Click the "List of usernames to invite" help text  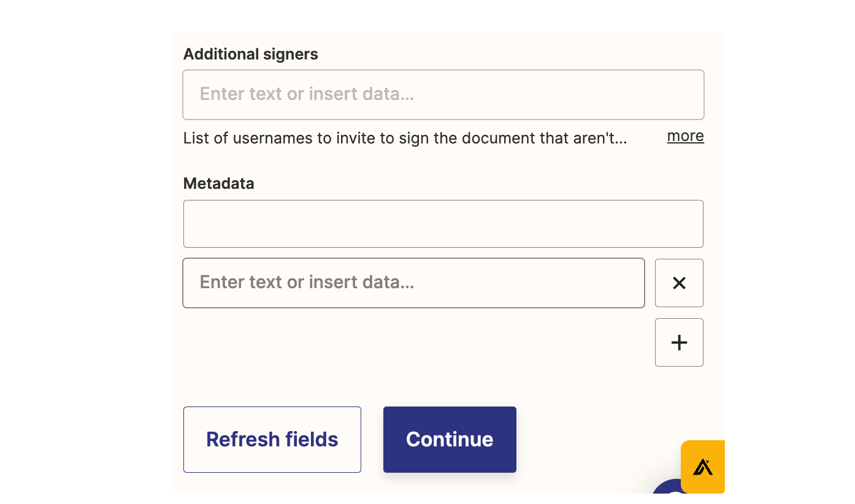pyautogui.click(x=405, y=138)
